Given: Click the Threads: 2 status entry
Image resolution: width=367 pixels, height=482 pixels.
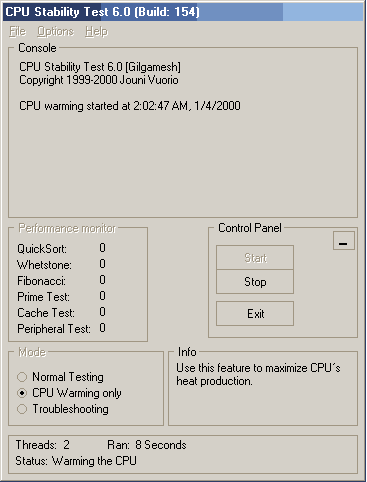Looking at the screenshot, I should point(43,445).
